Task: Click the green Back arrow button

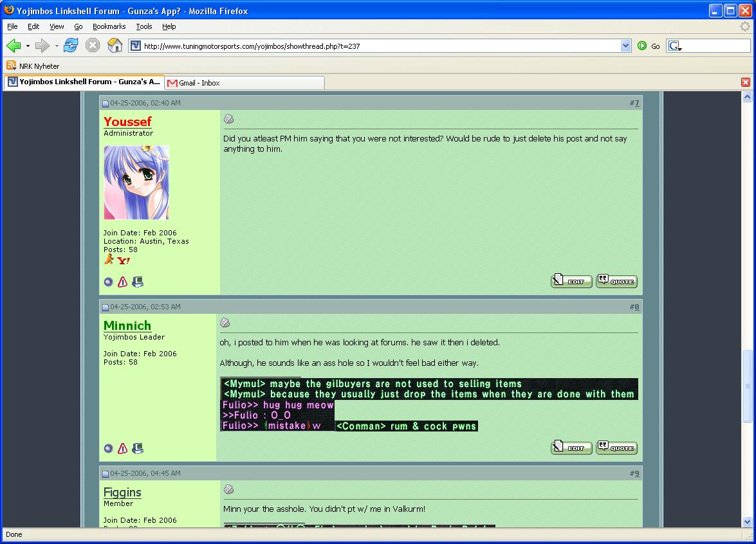Action: click(14, 46)
